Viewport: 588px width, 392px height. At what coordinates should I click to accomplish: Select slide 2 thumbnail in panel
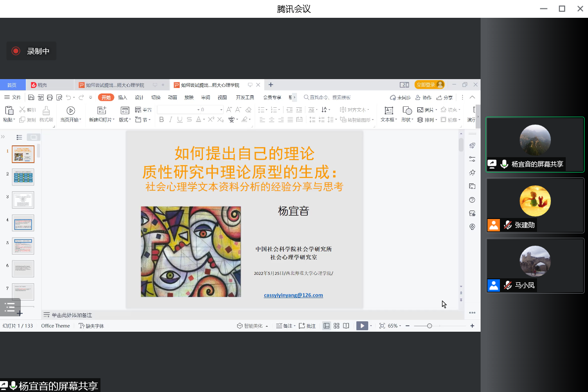coord(23,177)
